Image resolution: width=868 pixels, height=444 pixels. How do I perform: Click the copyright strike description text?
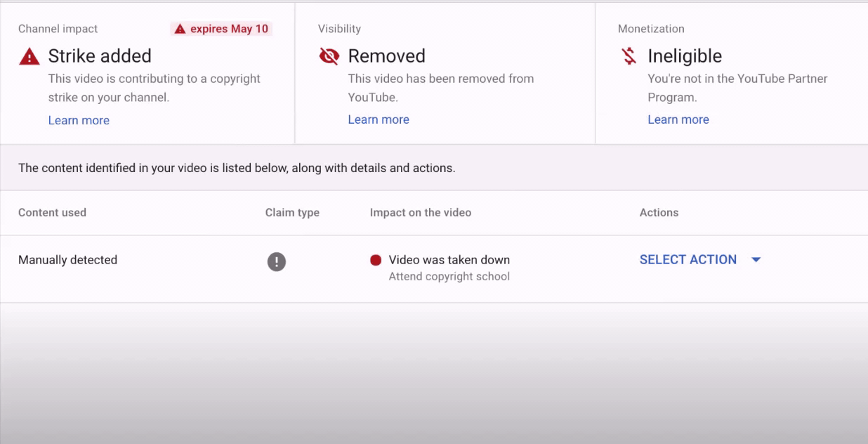(x=154, y=88)
